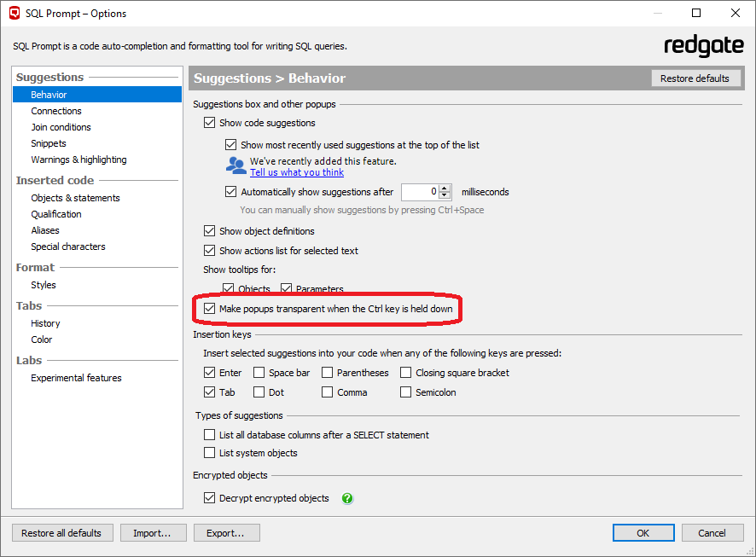
Task: Open the Tell us what you think link
Action: coord(297,172)
